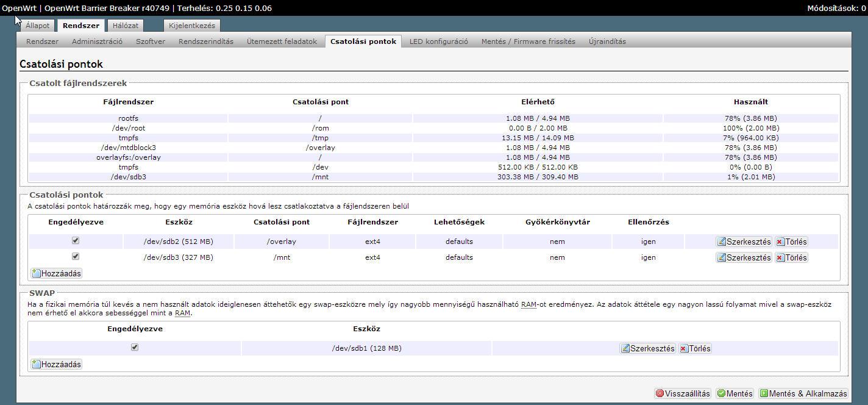Delete the /dev/sdb3 /mnt mount entry

tap(791, 257)
